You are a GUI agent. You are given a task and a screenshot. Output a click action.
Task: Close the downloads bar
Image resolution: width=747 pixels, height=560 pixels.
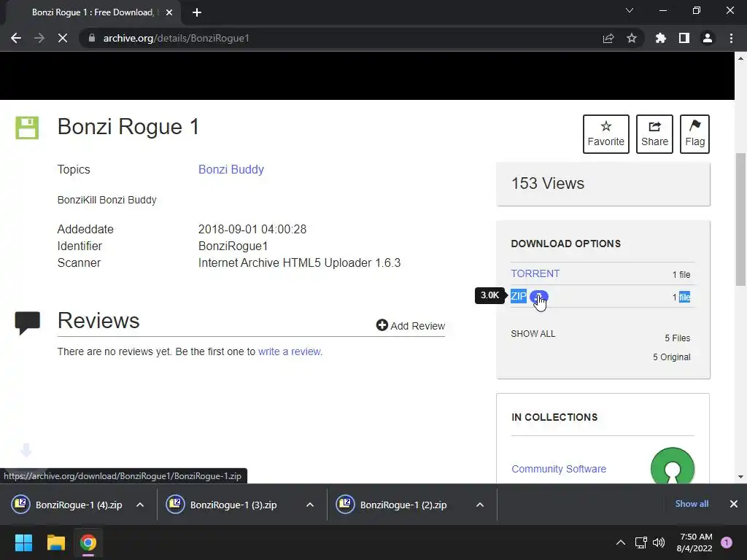click(734, 504)
